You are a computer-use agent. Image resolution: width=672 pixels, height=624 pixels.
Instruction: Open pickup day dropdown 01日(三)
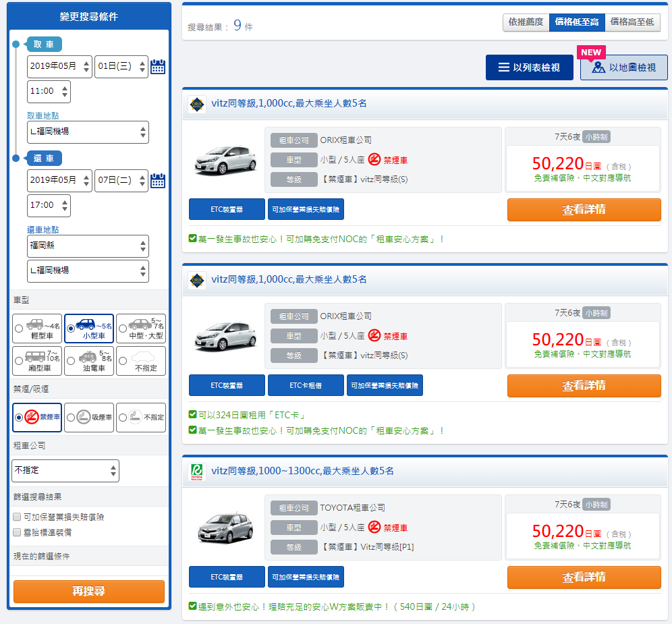(121, 66)
